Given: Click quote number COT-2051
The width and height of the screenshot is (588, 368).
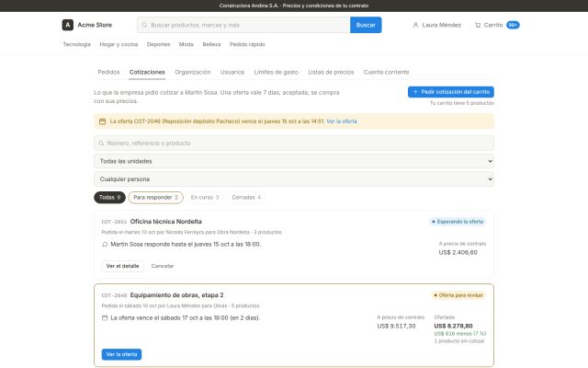Looking at the screenshot, I should 114,222.
